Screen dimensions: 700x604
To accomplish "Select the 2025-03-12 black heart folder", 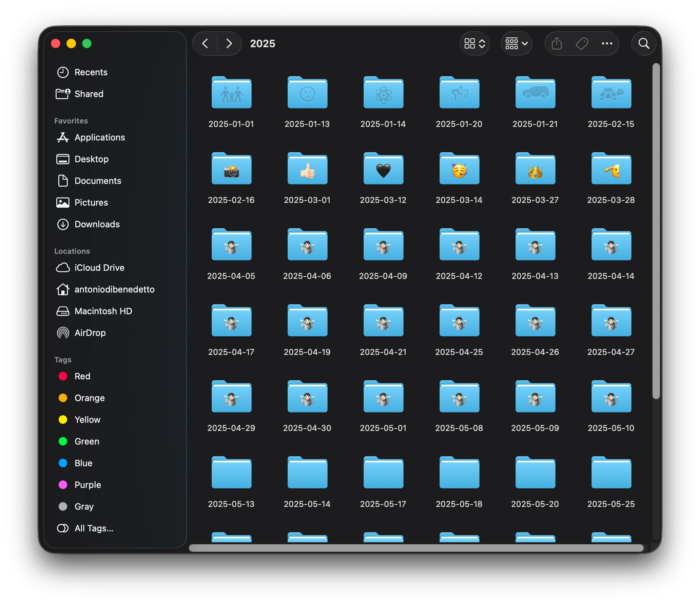I will pyautogui.click(x=383, y=170).
